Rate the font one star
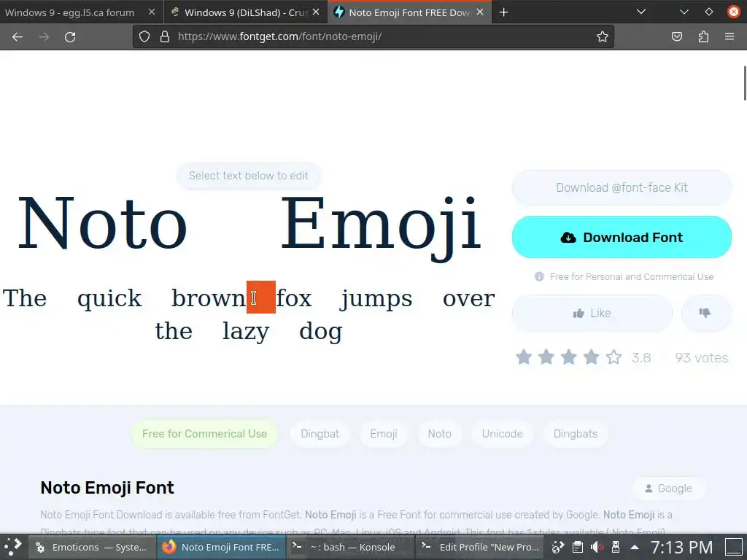The height and width of the screenshot is (560, 747). point(524,357)
